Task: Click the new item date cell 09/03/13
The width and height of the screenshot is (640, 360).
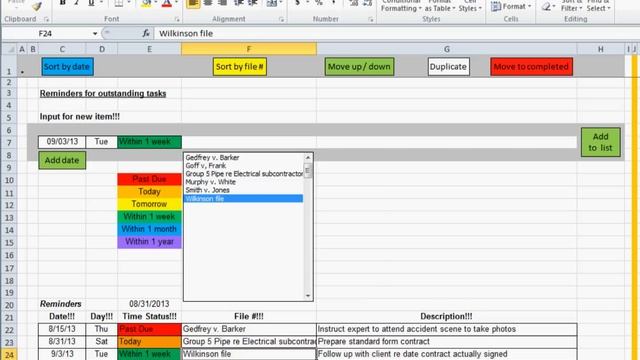Action: pos(62,142)
